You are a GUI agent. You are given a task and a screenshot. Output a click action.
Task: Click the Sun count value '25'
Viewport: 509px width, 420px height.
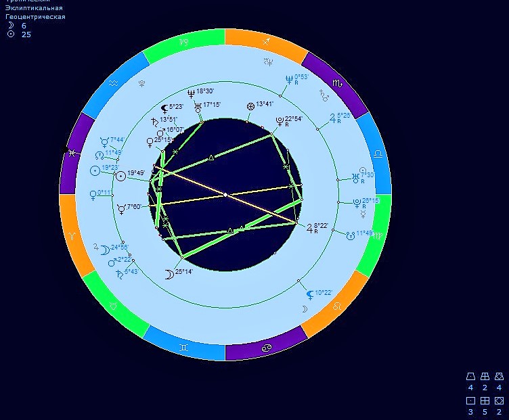(26, 34)
